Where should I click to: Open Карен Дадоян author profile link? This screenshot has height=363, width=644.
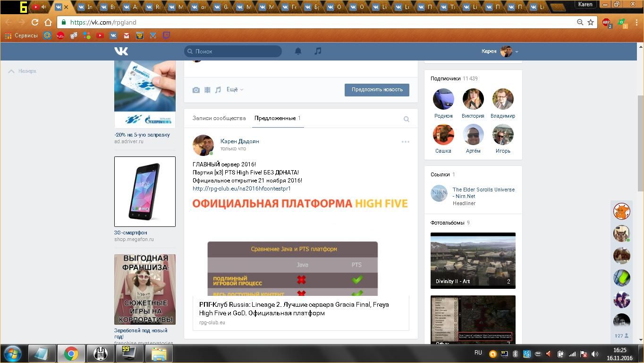point(240,141)
